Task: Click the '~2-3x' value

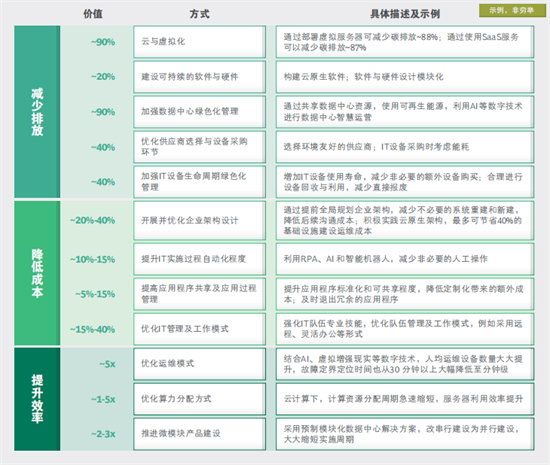Action: pos(103,434)
